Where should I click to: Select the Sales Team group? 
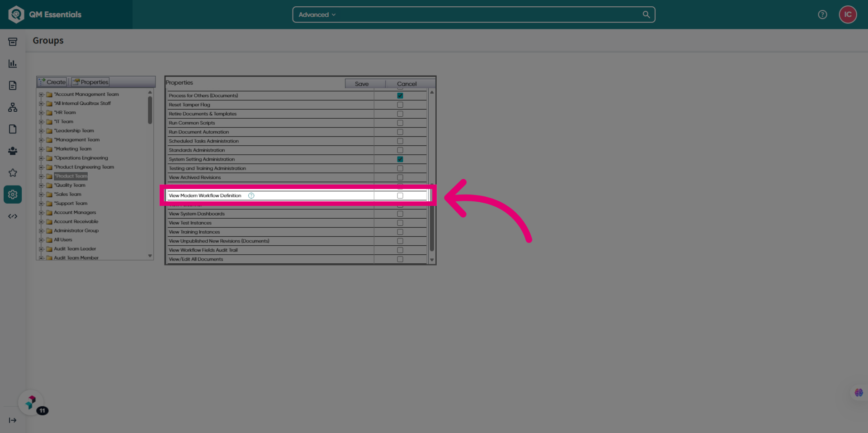(68, 194)
